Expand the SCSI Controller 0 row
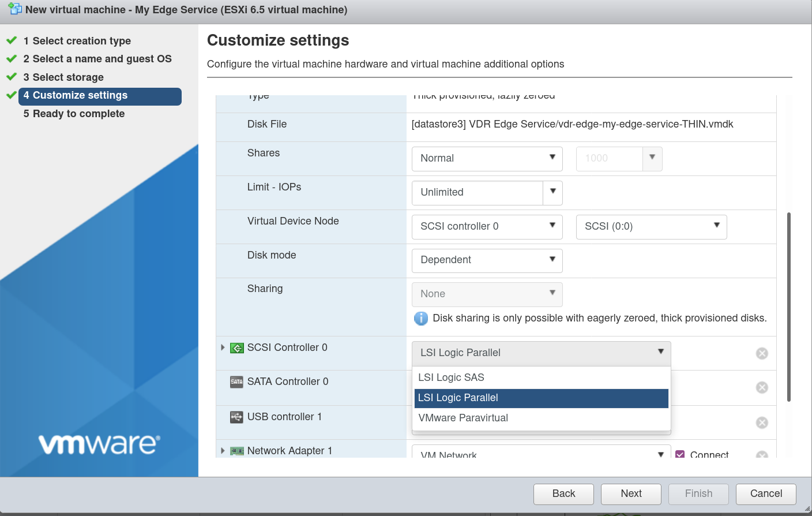Viewport: 812px width, 516px height. (x=223, y=347)
